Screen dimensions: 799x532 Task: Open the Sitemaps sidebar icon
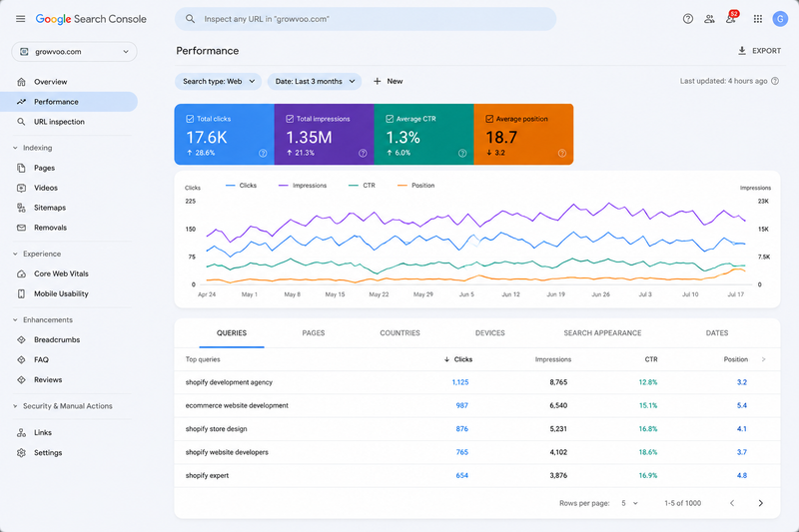tap(21, 208)
